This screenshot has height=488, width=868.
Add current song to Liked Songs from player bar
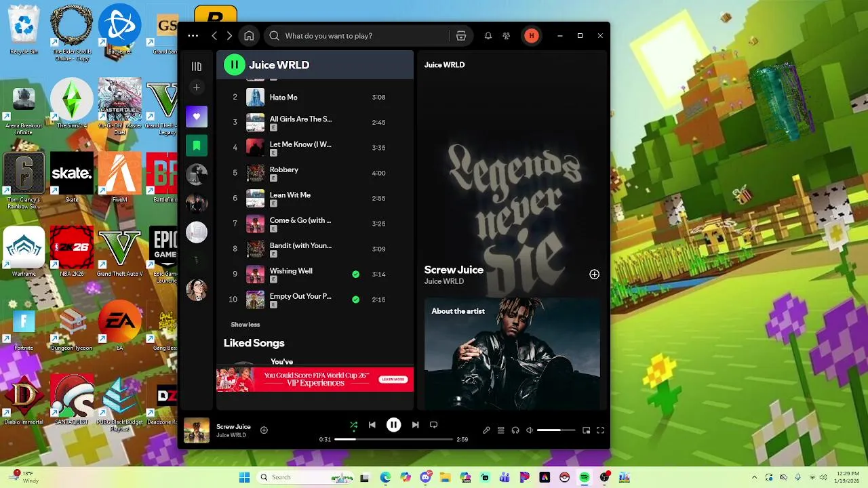[x=264, y=430]
